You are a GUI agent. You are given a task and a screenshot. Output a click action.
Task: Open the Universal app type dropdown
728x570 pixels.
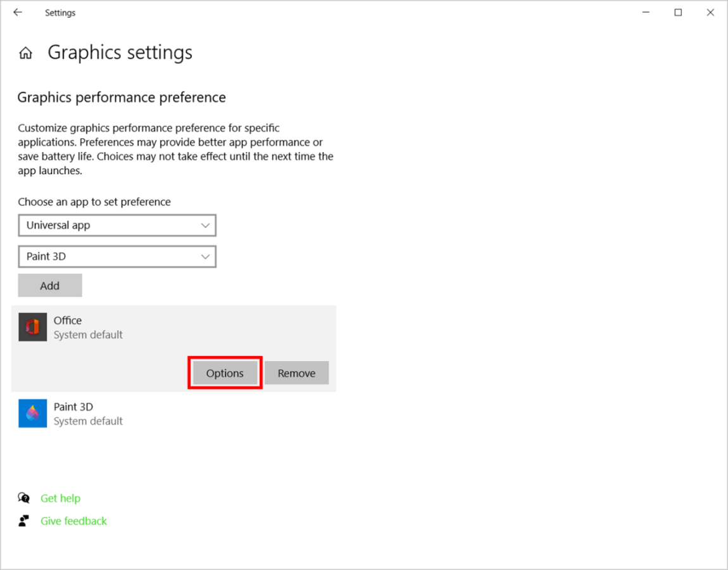point(117,225)
